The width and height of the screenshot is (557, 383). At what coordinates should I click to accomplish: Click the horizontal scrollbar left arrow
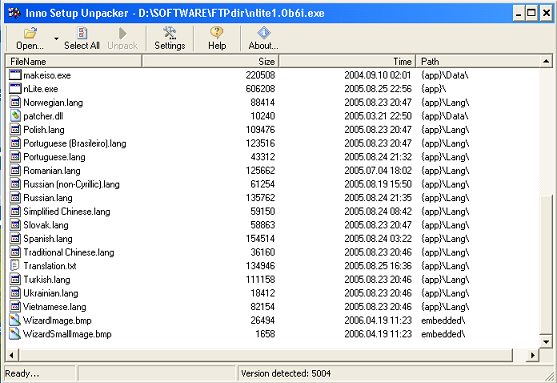click(x=12, y=355)
